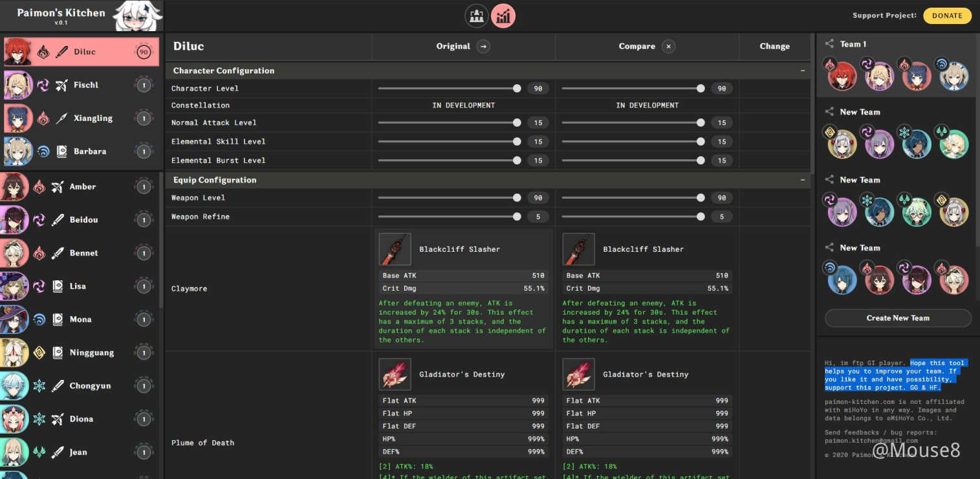Image resolution: width=980 pixels, height=479 pixels.
Task: Click the Create New Team button
Action: [897, 318]
